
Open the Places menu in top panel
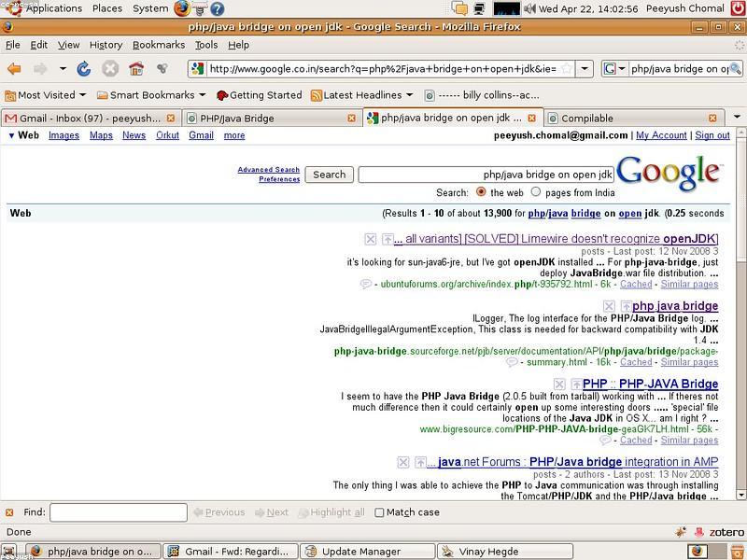pos(107,8)
